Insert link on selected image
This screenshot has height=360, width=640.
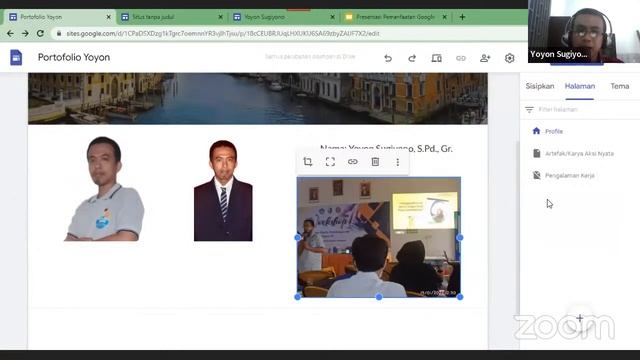[353, 162]
